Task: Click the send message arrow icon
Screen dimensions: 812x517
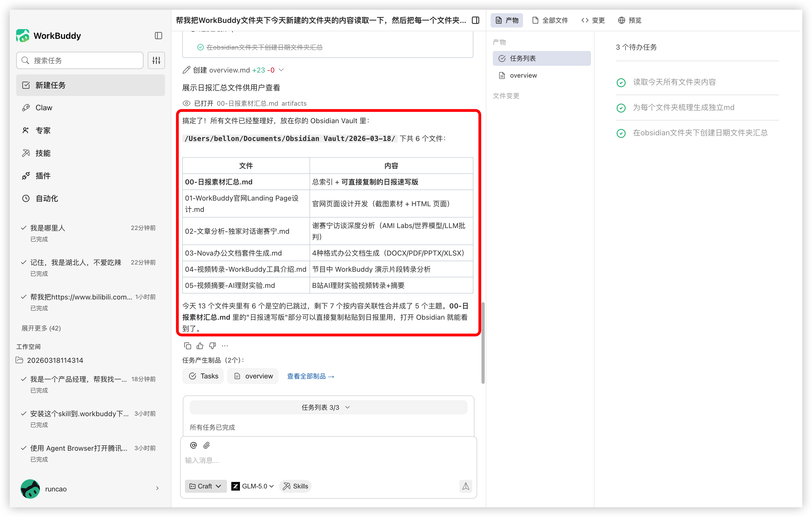Action: 465,486
